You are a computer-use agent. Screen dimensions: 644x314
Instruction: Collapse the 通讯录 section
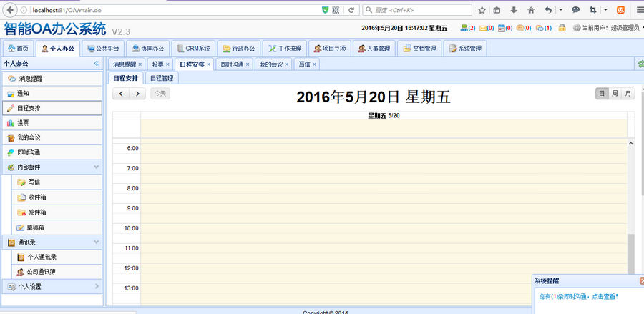(x=97, y=242)
